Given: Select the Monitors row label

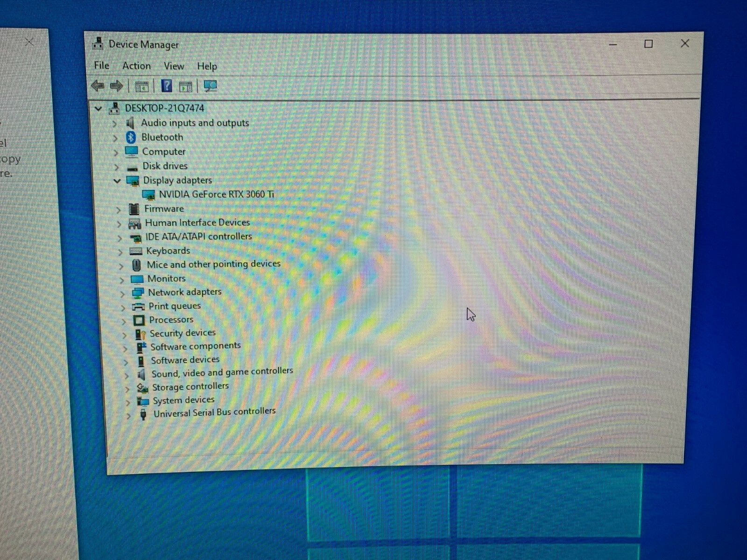Looking at the screenshot, I should tap(166, 279).
